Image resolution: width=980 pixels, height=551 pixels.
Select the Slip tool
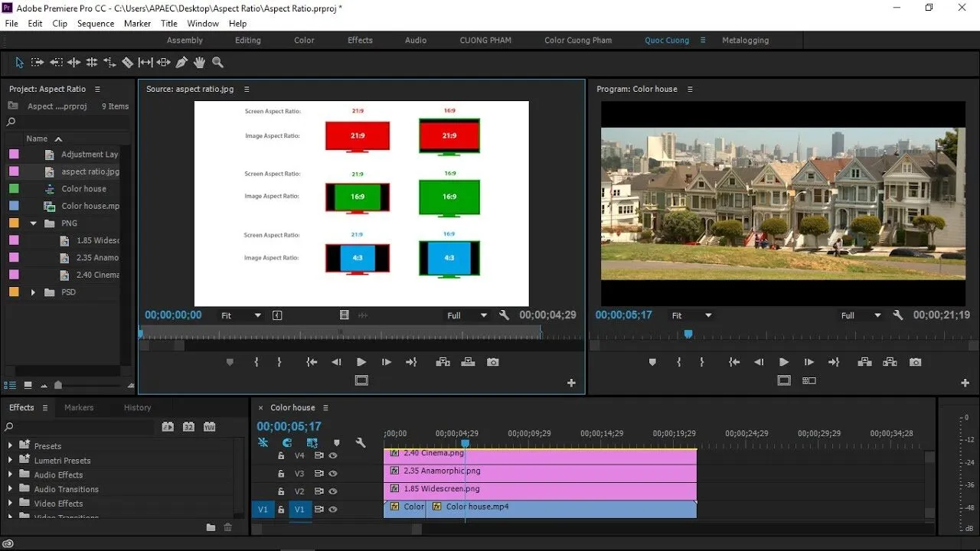point(145,62)
